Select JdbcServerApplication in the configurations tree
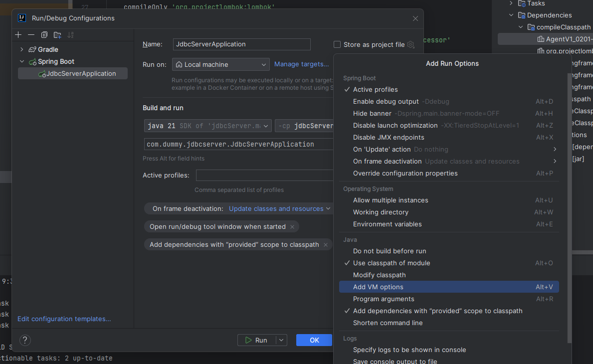This screenshot has height=364, width=593. (x=73, y=74)
